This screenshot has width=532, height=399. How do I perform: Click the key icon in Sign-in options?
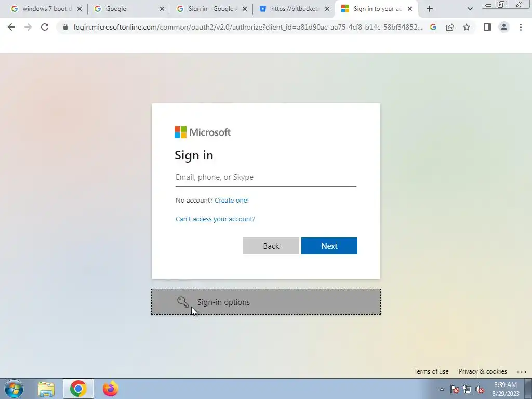[x=182, y=302]
